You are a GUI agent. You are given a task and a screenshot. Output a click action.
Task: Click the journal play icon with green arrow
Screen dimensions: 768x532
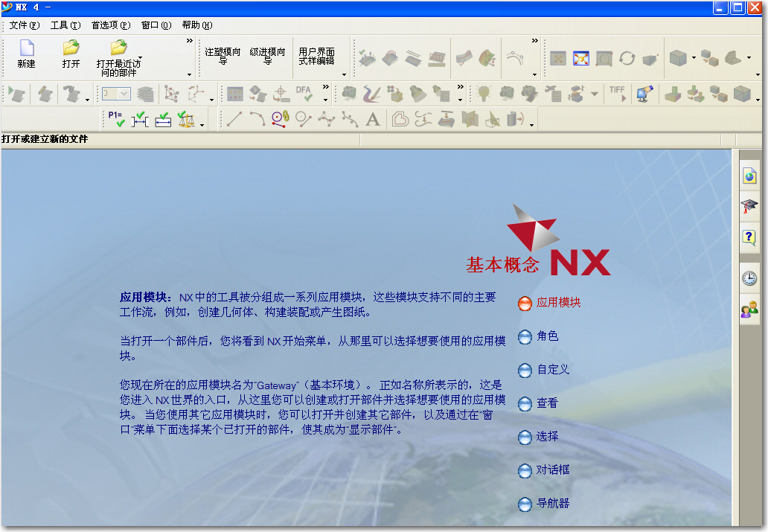coord(17,94)
